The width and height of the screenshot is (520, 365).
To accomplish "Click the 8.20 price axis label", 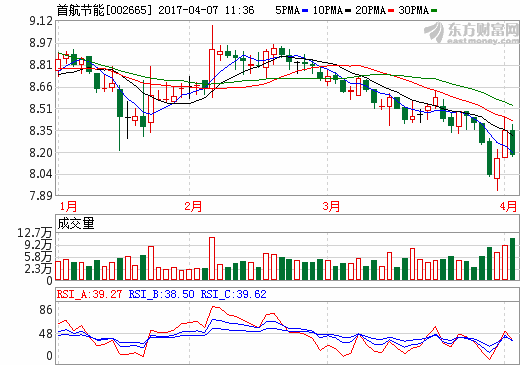I will click(41, 153).
